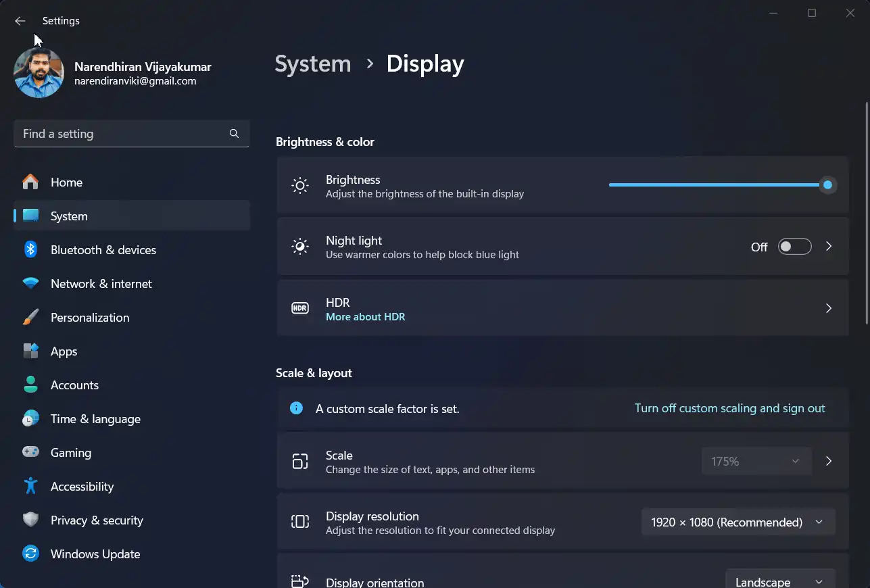
Task: Click the Gaming controller icon
Action: click(30, 452)
